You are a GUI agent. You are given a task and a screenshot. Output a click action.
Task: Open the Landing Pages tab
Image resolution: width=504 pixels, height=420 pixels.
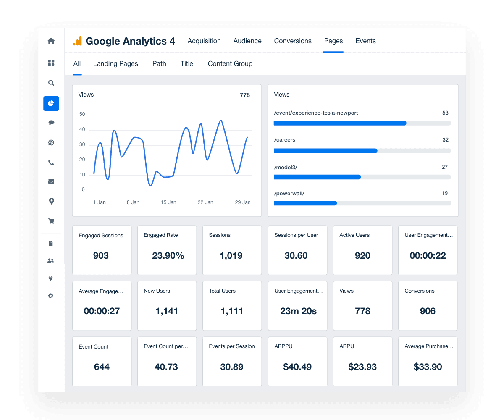[x=115, y=63]
